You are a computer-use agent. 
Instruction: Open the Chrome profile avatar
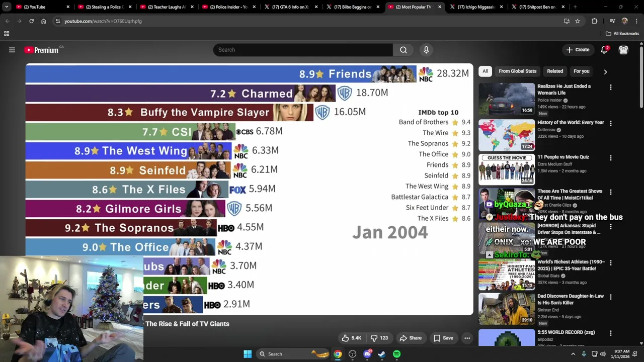pos(624,21)
